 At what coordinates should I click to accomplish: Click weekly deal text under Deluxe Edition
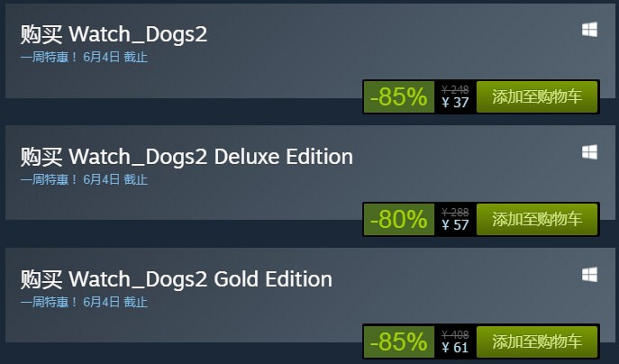coord(84,179)
